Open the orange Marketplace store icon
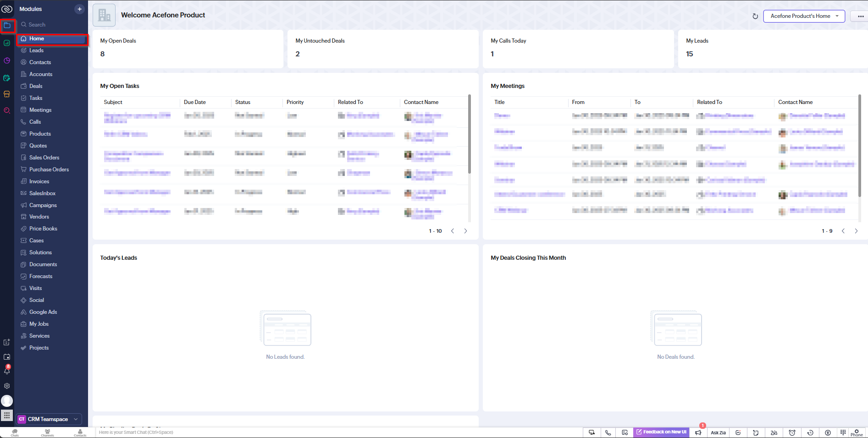Viewport: 868px width, 438px height. [7, 94]
